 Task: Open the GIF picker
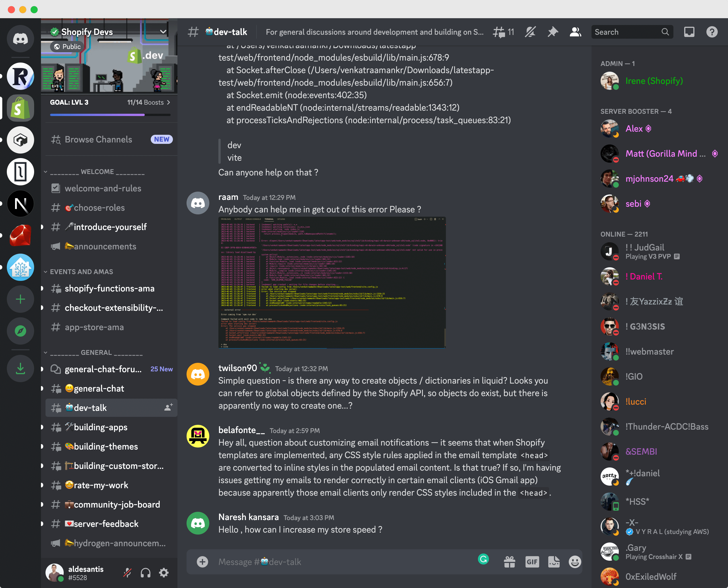coord(532,562)
